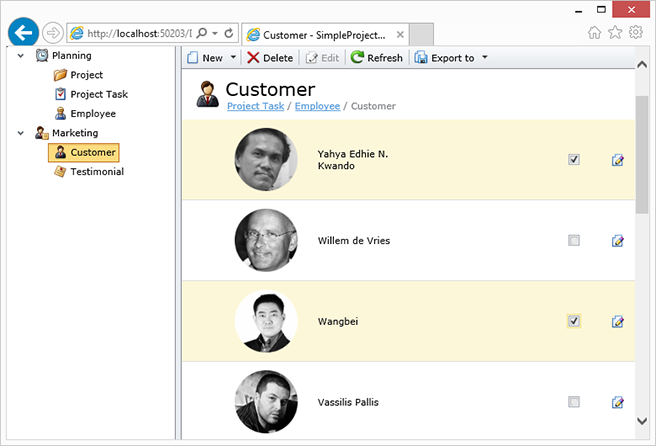Click edit icon for Willem de Vries
656x446 pixels.
coord(618,241)
